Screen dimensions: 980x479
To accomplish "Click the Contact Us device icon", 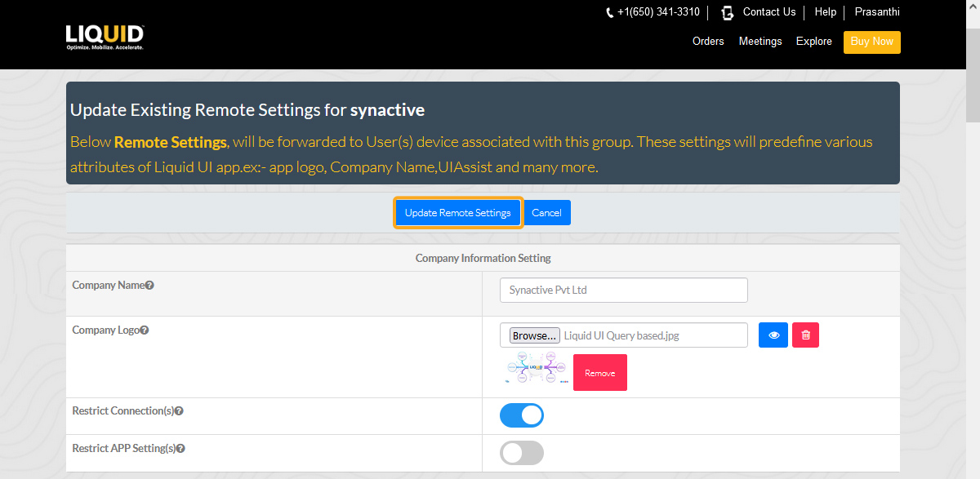I will [x=727, y=12].
